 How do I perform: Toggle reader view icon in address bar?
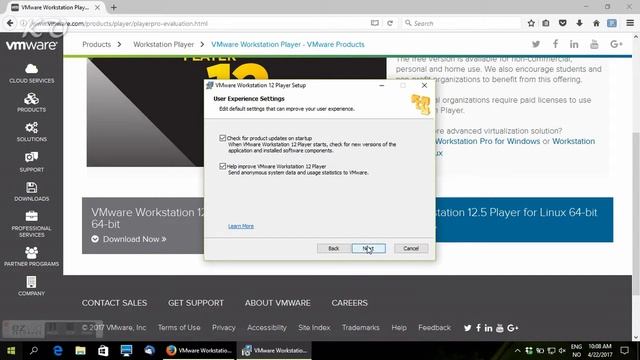coord(375,23)
